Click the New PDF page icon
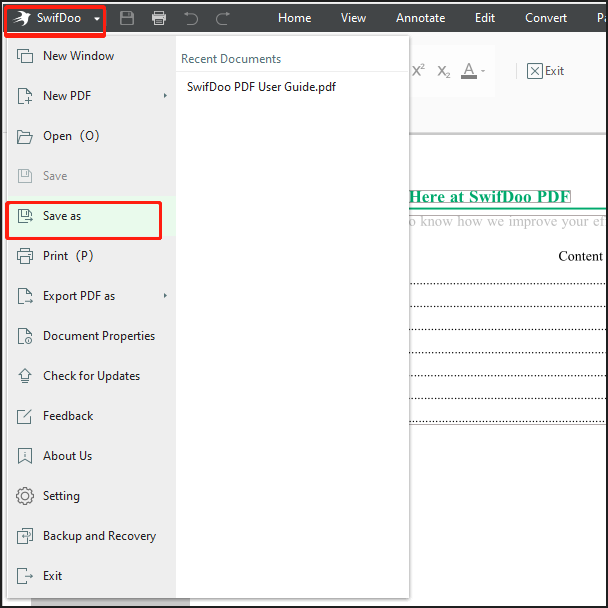This screenshot has width=608, height=608. (x=25, y=96)
